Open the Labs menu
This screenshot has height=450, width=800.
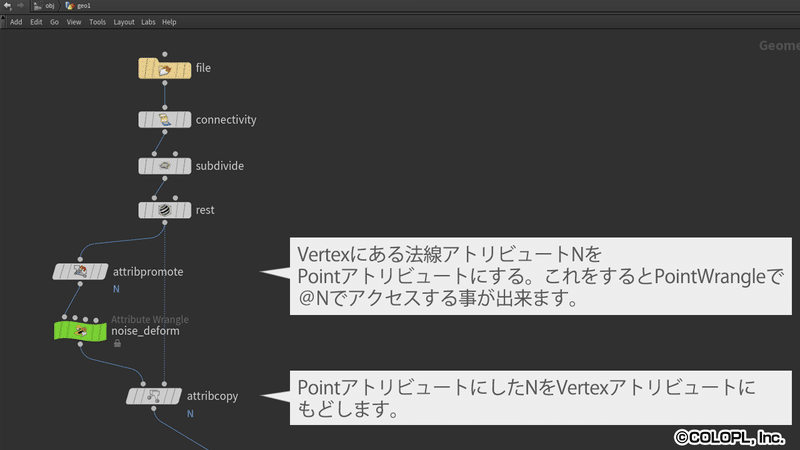[x=148, y=22]
